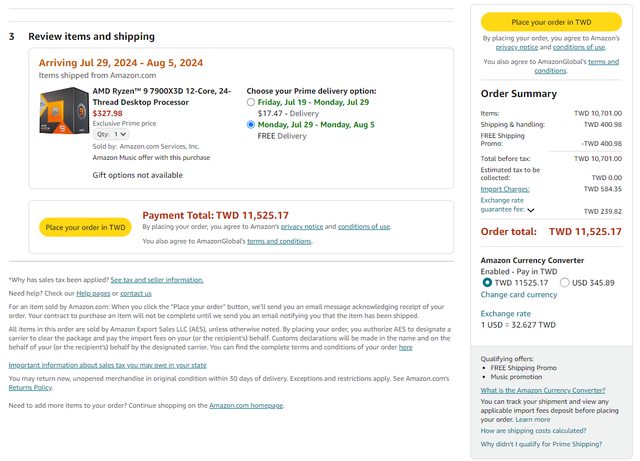The width and height of the screenshot is (640, 461).
Task: Click Change card currency link
Action: (x=519, y=295)
